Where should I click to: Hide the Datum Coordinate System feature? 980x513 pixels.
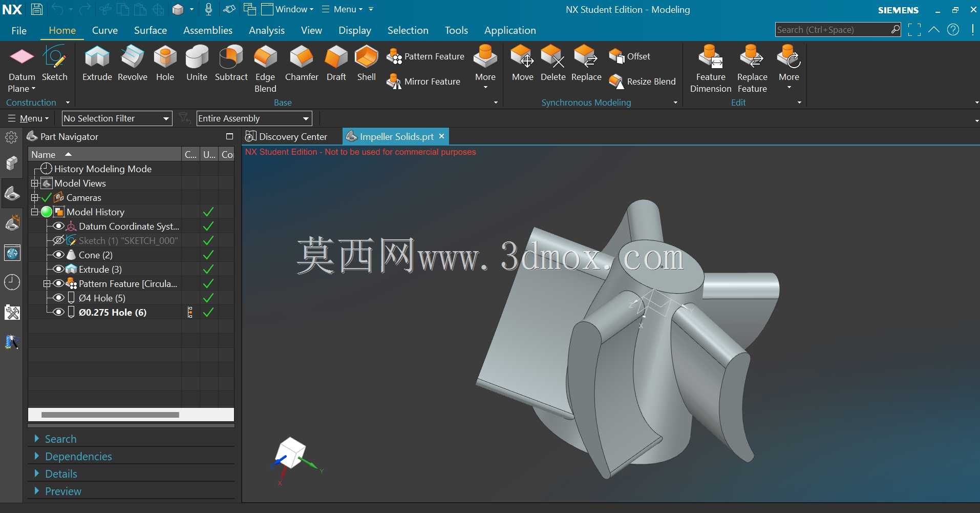click(58, 226)
